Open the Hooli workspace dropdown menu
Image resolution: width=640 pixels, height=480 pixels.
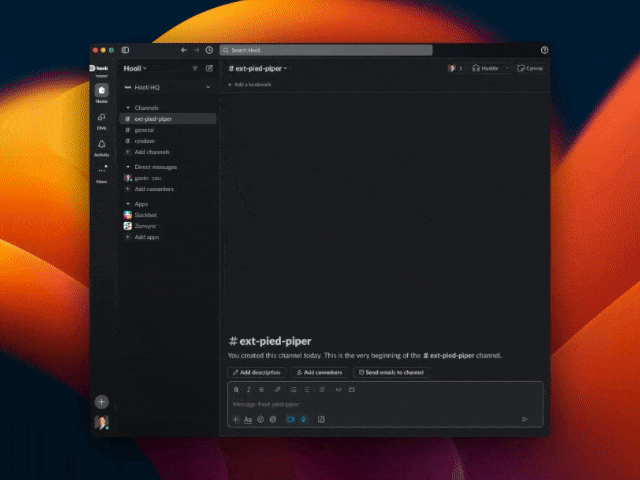point(135,68)
